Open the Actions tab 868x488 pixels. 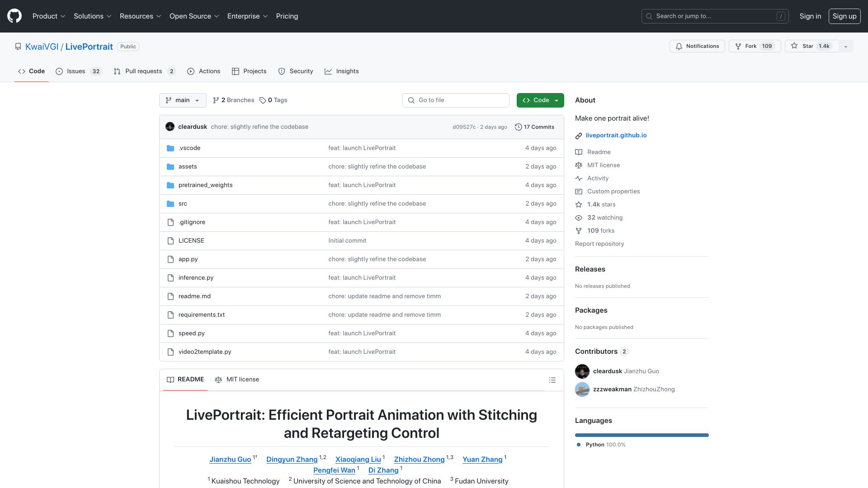click(x=203, y=71)
